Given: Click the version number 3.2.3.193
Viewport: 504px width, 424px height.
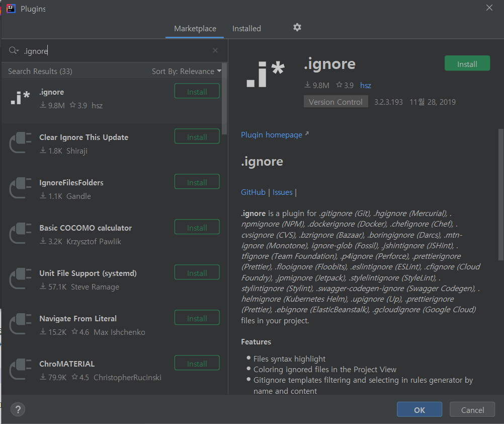Looking at the screenshot, I should click(x=388, y=102).
